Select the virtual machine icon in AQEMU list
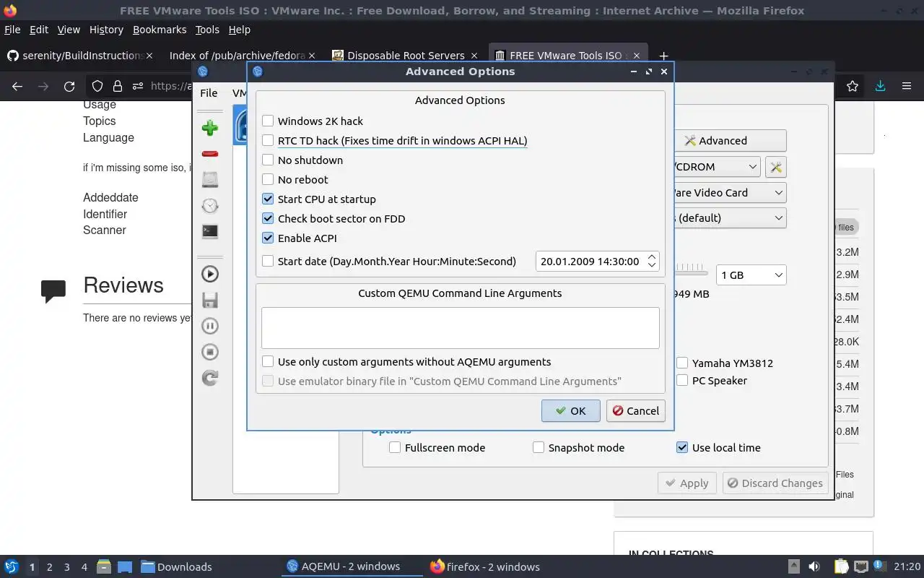 tap(240, 124)
